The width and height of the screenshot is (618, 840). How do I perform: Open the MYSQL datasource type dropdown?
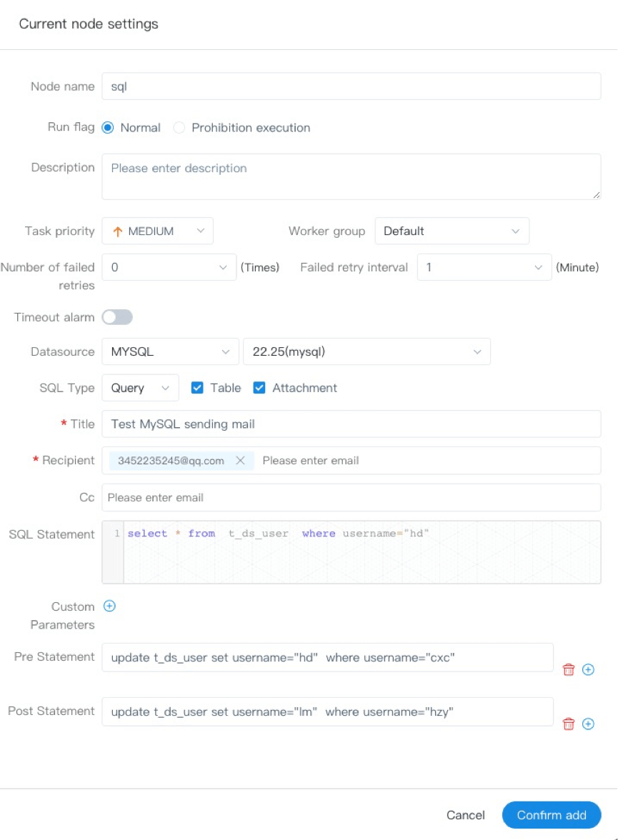pos(169,352)
